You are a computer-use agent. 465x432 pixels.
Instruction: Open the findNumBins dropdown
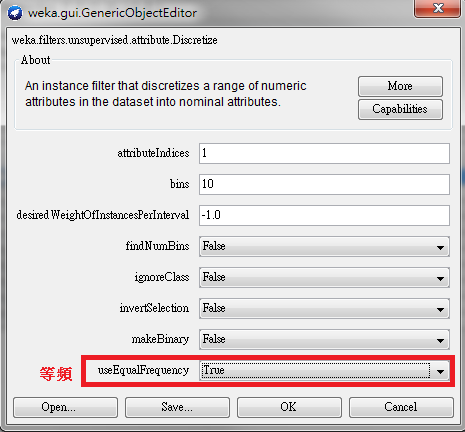pos(324,246)
